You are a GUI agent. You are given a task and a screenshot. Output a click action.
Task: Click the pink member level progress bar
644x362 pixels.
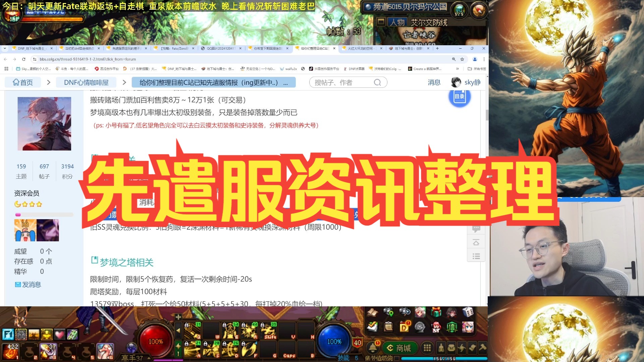tap(44, 215)
